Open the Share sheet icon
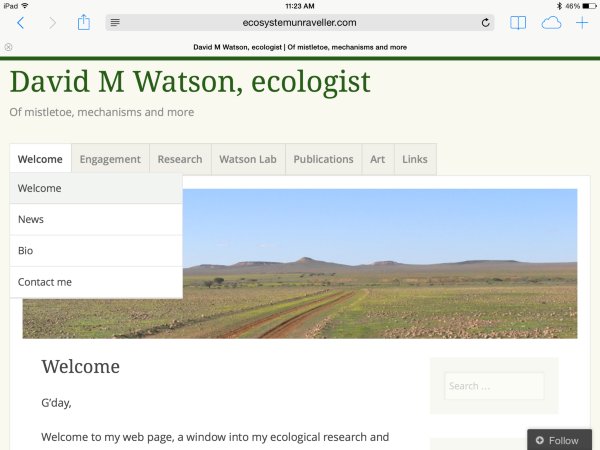This screenshot has height=450, width=600. point(85,22)
